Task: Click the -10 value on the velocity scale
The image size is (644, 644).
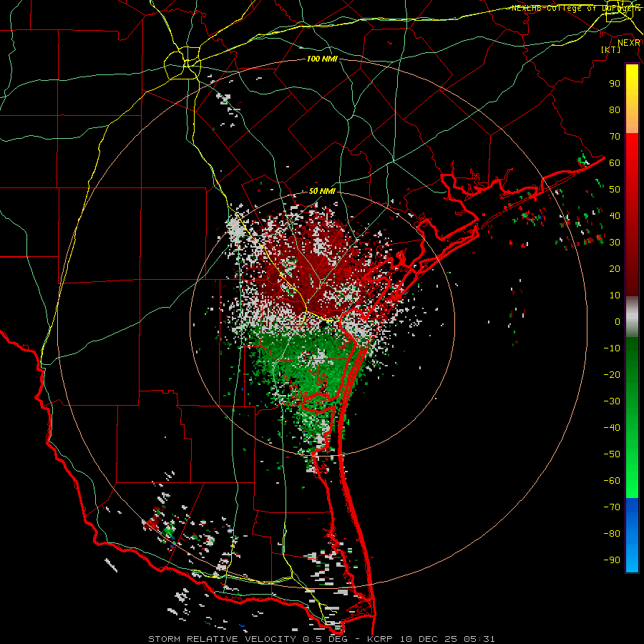Action: point(612,348)
